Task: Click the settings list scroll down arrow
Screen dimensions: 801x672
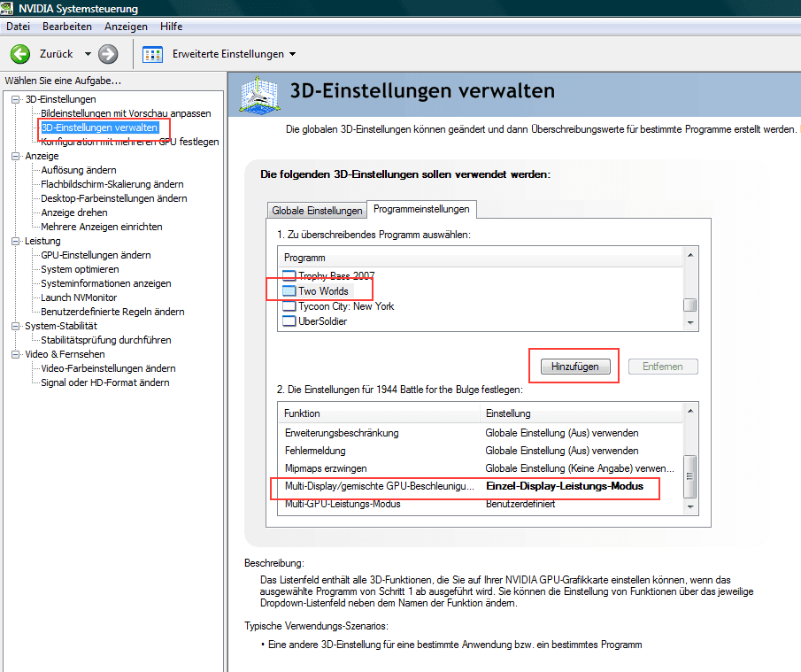Action: 690,507
